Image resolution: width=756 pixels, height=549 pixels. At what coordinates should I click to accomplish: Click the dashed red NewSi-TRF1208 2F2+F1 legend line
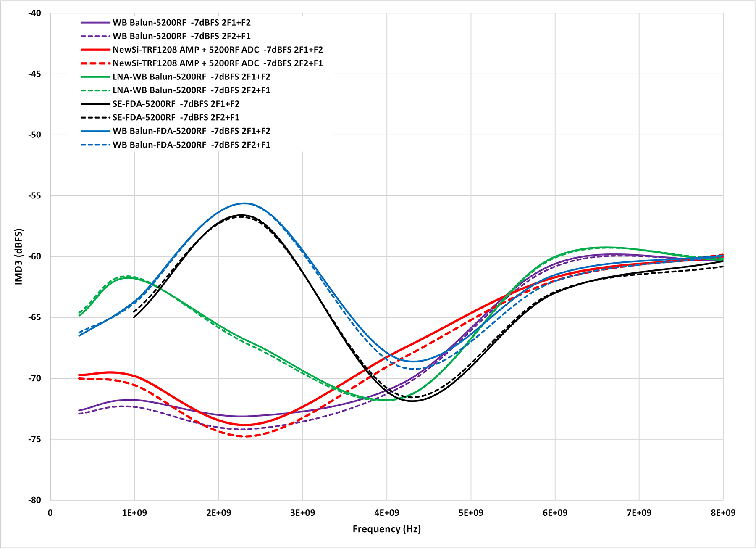point(95,63)
